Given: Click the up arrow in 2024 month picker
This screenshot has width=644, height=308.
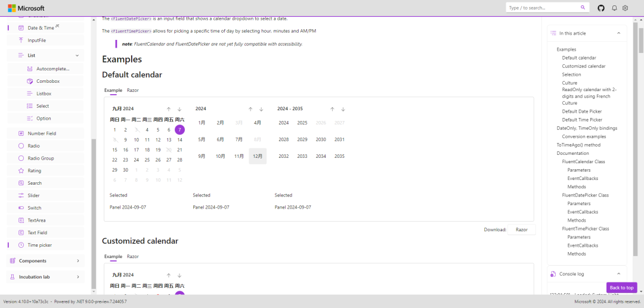Looking at the screenshot, I should click(250, 109).
